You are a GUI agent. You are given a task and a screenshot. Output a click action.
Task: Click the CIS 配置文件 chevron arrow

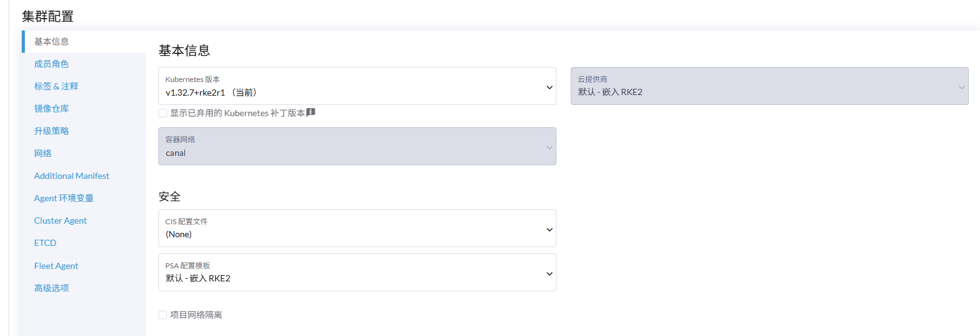[550, 230]
